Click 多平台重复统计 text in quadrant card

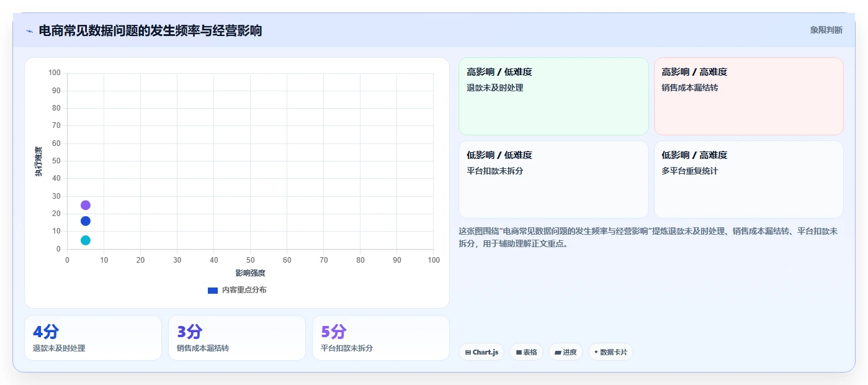coord(690,171)
